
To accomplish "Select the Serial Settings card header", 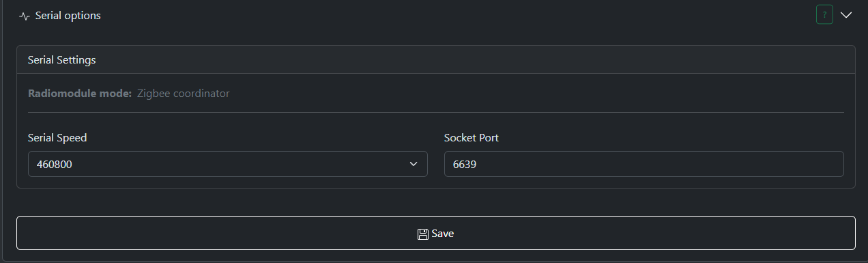I will (x=435, y=59).
